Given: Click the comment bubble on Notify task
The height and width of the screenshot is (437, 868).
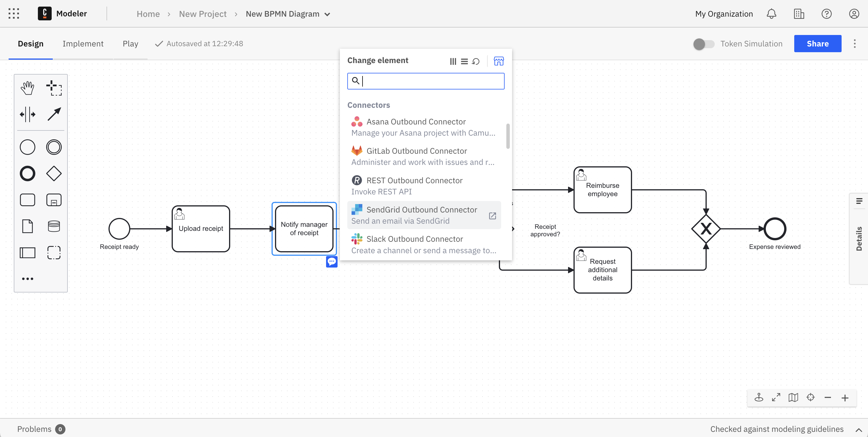Looking at the screenshot, I should click(x=332, y=262).
